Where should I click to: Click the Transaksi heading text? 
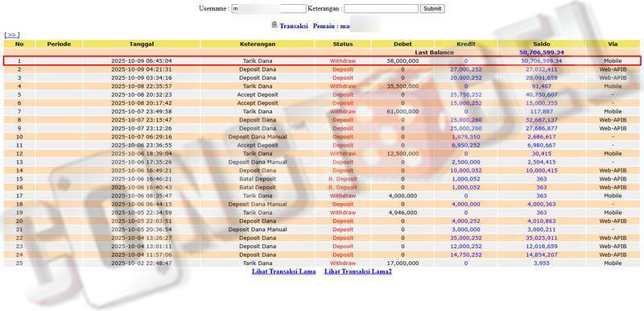tap(294, 26)
